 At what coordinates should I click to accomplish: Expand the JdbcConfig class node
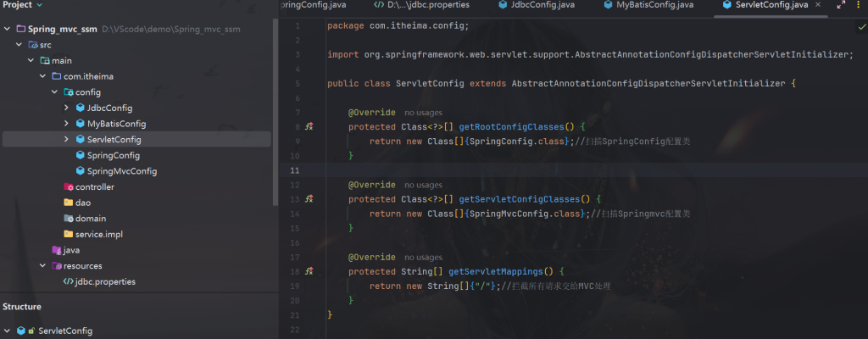(x=67, y=108)
